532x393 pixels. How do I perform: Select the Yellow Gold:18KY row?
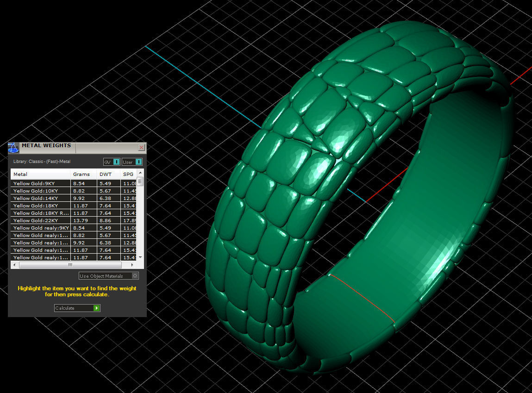click(x=74, y=206)
